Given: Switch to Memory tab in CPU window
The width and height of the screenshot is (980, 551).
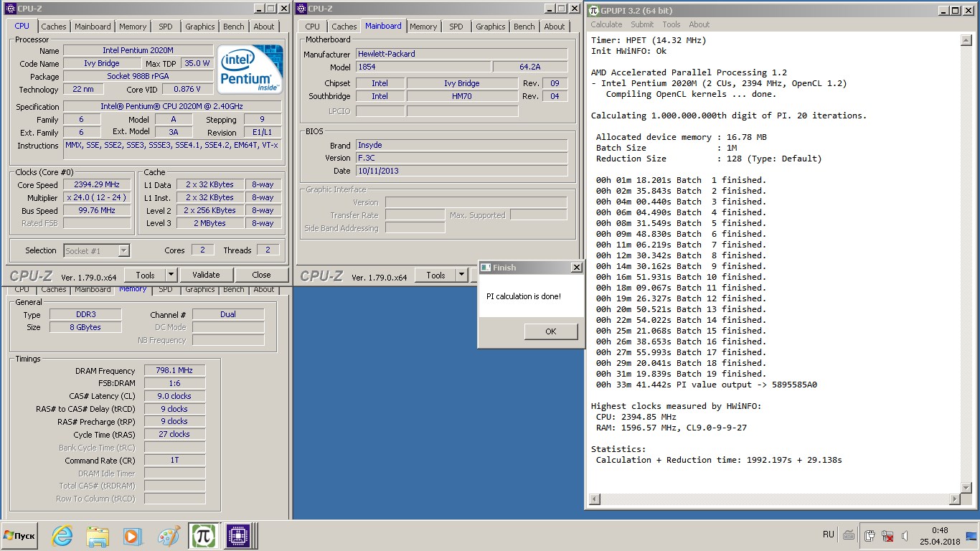Looking at the screenshot, I should pyautogui.click(x=133, y=27).
